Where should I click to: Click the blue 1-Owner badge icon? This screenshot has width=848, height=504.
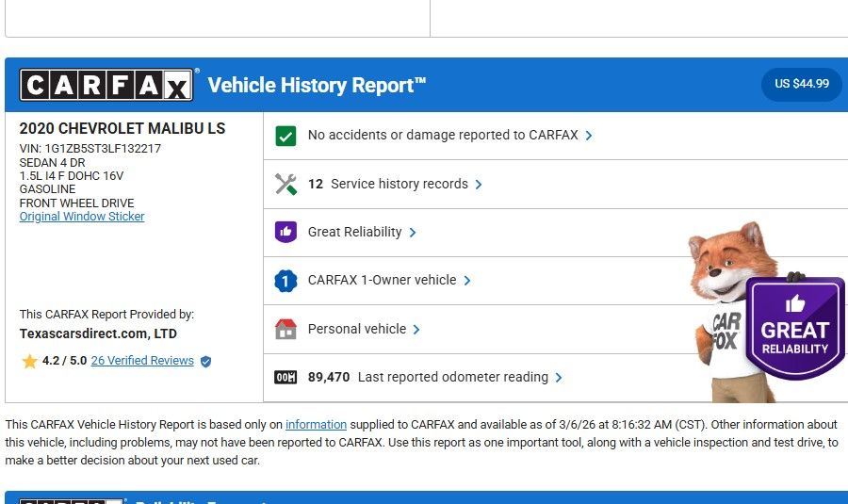pos(285,281)
